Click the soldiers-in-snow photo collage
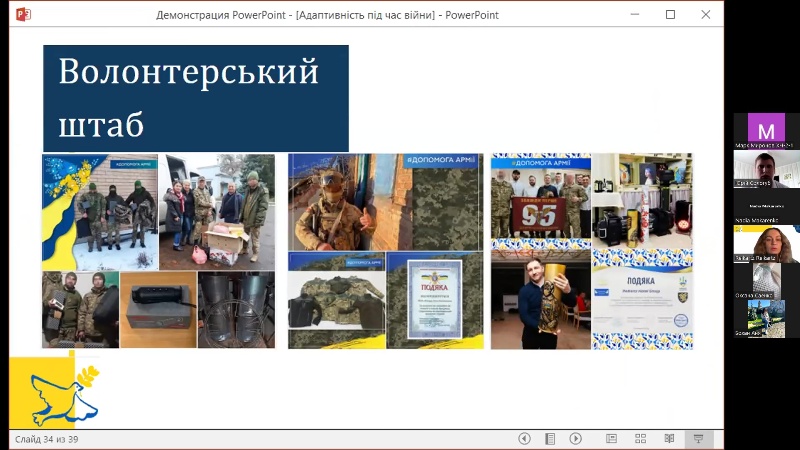Screen dimensions: 800x450 (100, 212)
